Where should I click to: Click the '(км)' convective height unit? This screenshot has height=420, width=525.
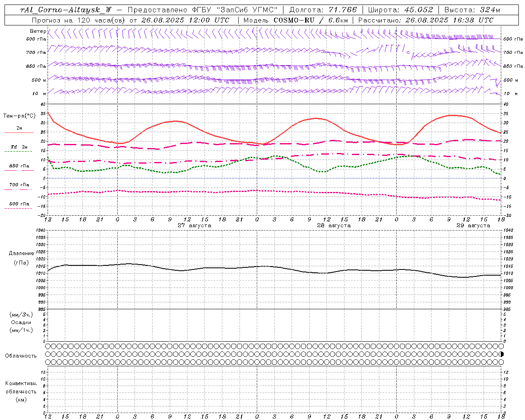21,399
